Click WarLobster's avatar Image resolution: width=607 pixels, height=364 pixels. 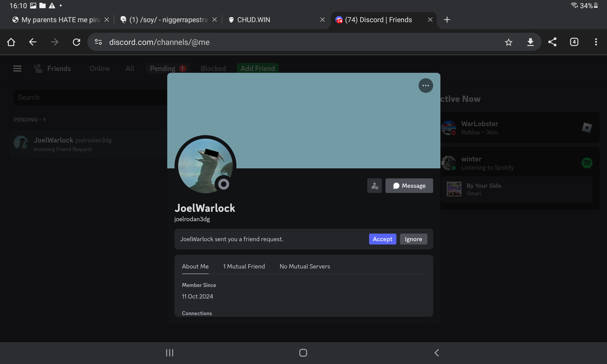click(x=449, y=128)
